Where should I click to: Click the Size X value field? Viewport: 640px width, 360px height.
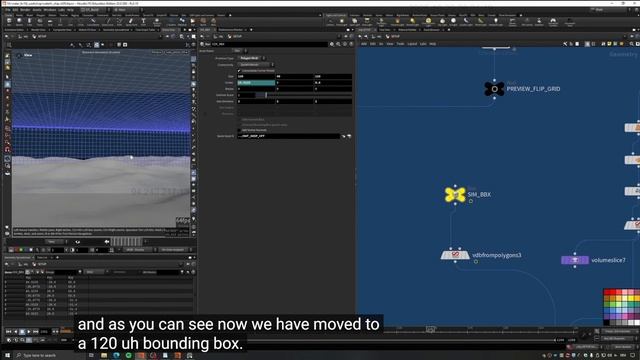[x=256, y=76]
